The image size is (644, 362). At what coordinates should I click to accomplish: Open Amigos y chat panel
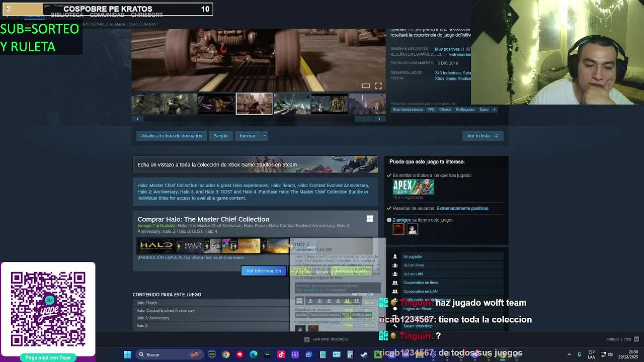pyautogui.click(x=622, y=339)
